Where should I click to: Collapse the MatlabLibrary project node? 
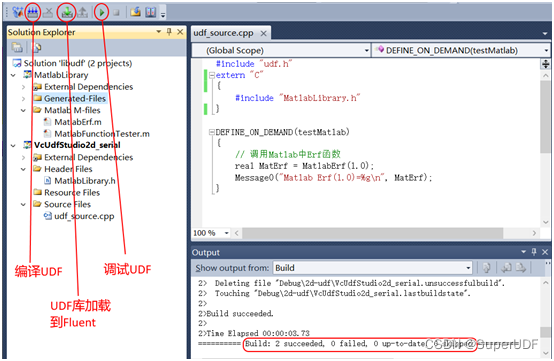click(x=13, y=75)
